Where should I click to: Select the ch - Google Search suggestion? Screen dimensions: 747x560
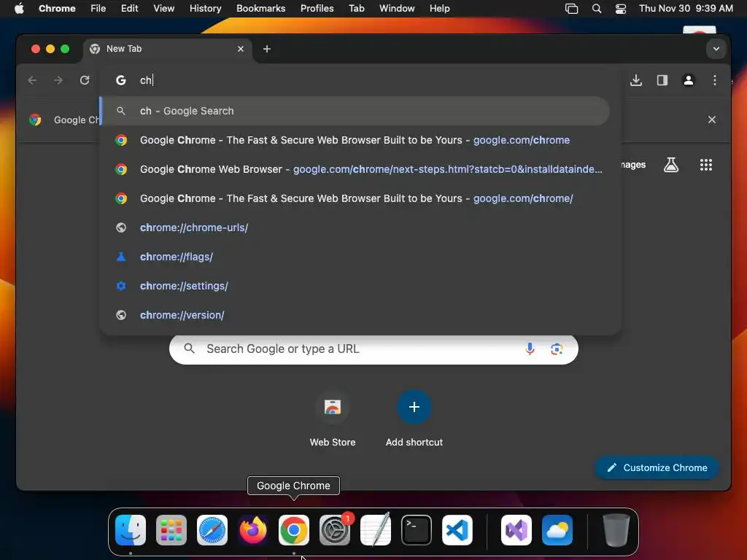click(356, 111)
